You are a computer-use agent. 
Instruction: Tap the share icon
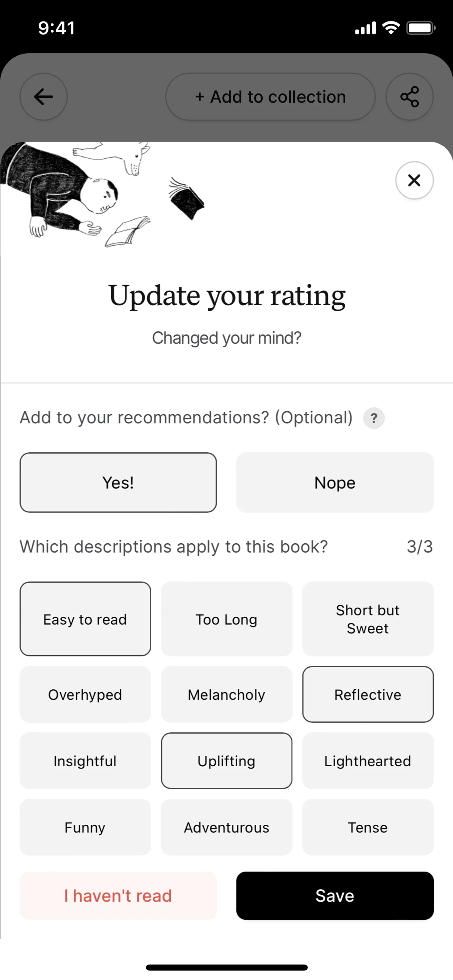[x=409, y=97]
